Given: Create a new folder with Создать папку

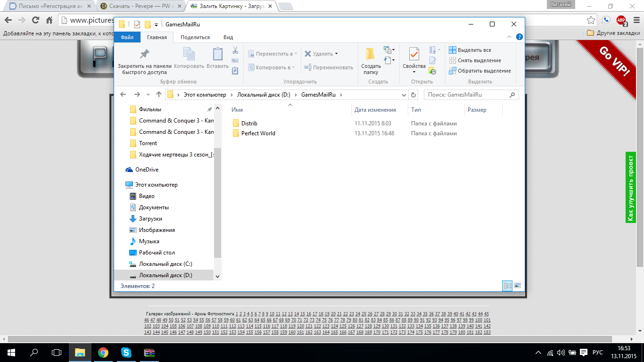Looking at the screenshot, I should pos(371,61).
